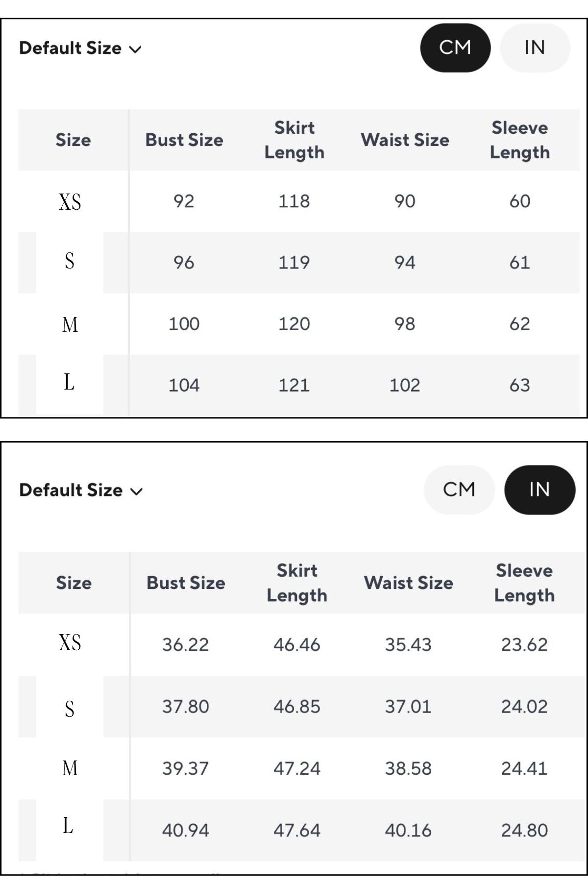The image size is (588, 882).
Task: Click the chevron beside bottom Default Size
Action: 136,491
